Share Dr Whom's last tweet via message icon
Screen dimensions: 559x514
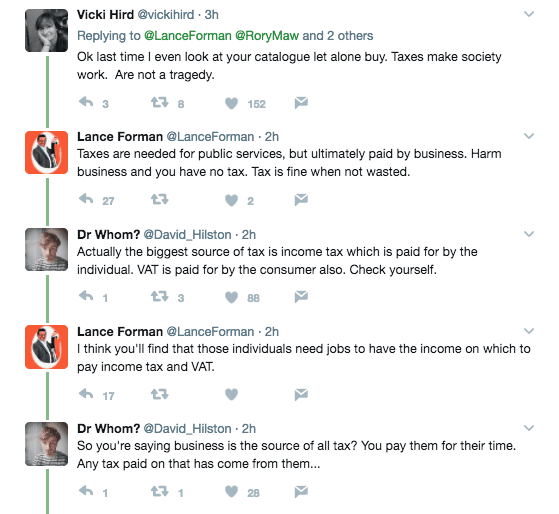coord(301,492)
